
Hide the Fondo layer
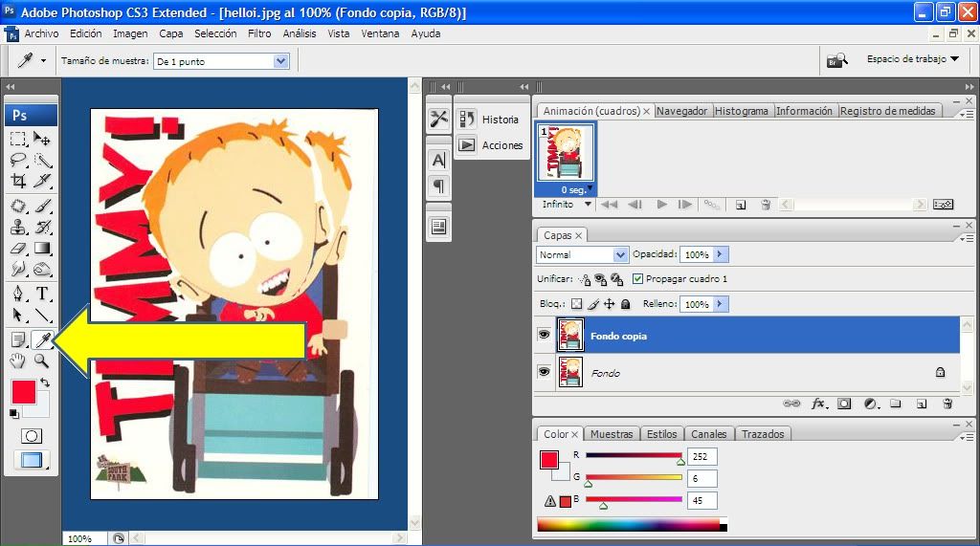pyautogui.click(x=544, y=372)
